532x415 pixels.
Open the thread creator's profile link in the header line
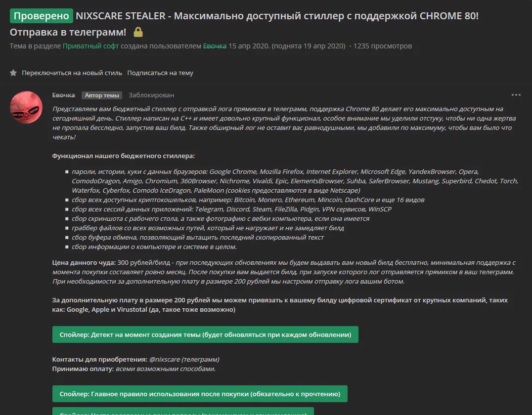click(215, 46)
